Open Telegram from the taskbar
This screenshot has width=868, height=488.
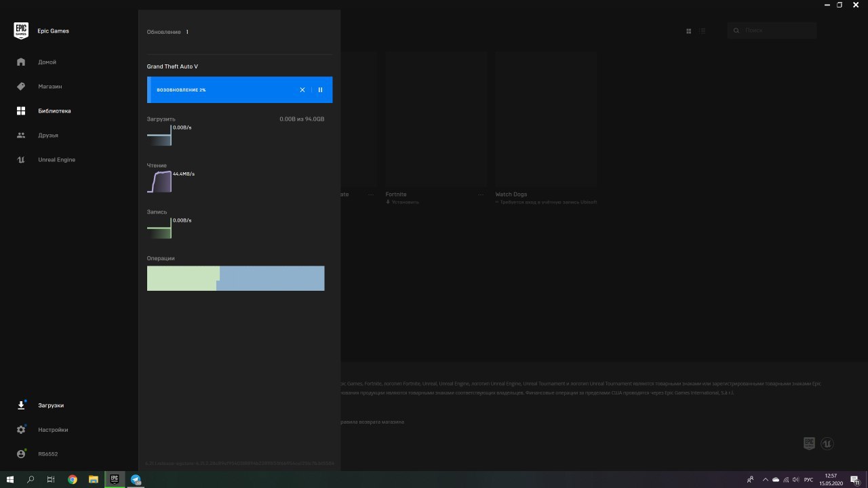[x=136, y=479]
